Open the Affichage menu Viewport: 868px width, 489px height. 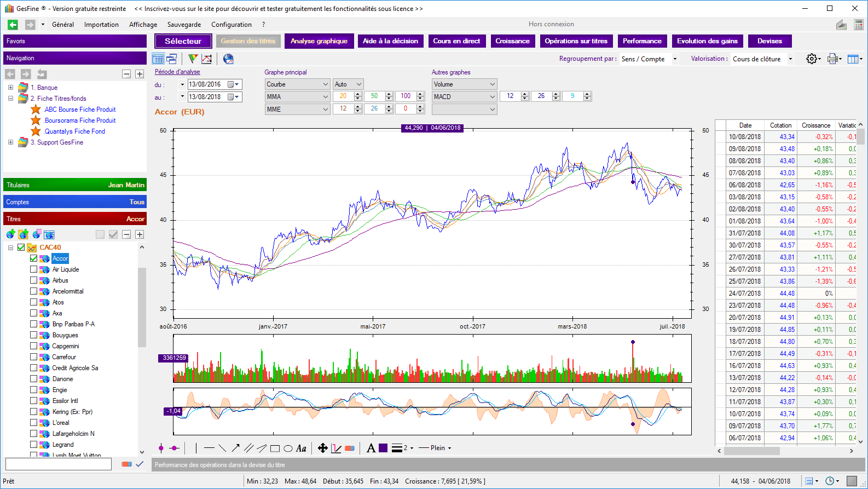point(143,25)
